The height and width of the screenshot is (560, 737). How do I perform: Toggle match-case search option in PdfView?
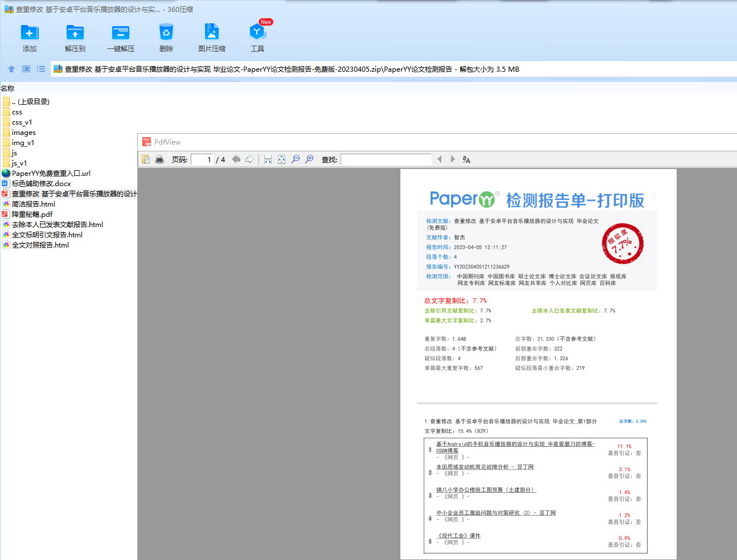pyautogui.click(x=466, y=159)
